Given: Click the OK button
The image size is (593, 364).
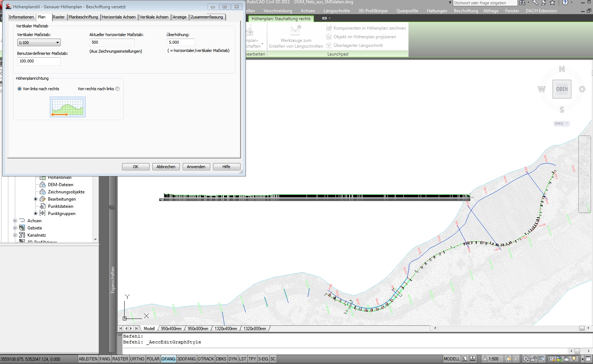Looking at the screenshot, I should [136, 167].
